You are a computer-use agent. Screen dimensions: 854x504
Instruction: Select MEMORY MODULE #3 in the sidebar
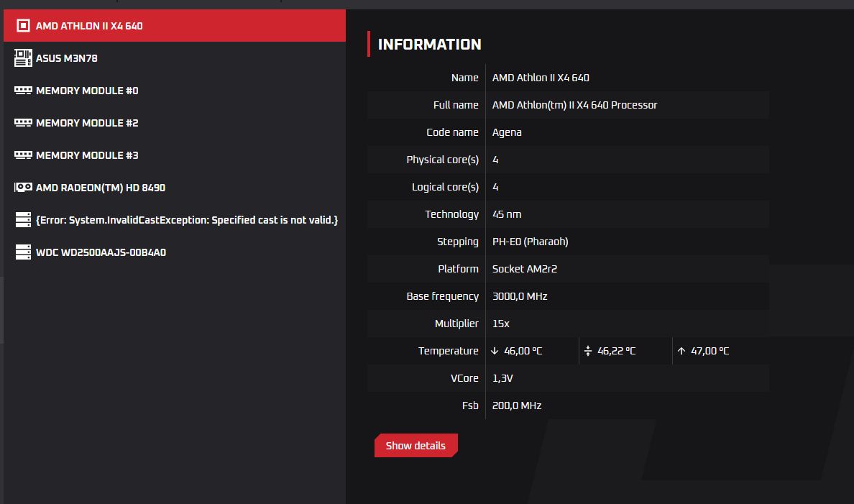174,155
